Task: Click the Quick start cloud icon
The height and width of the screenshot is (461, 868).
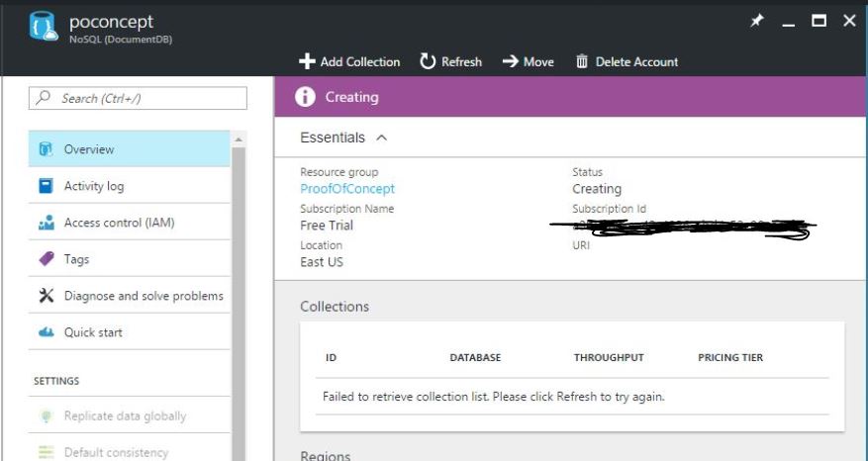Action: point(47,332)
